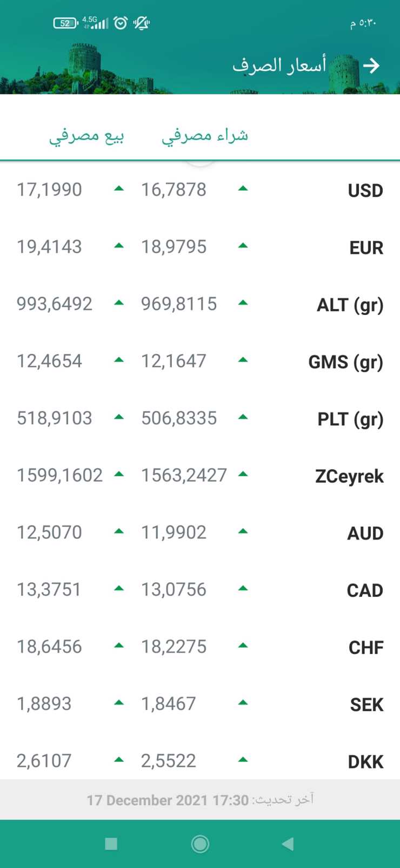400x868 pixels.
Task: Tap the up arrow beside ZCeyrek buying rate
Action: [243, 475]
